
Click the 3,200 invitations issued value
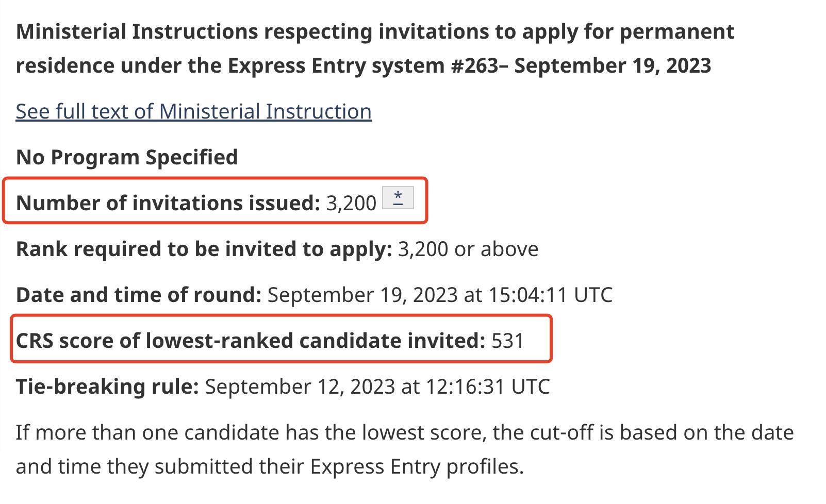(x=351, y=203)
